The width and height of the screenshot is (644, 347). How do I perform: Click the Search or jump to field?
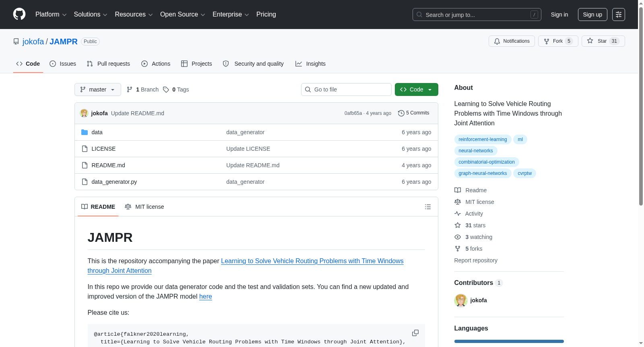click(x=477, y=15)
